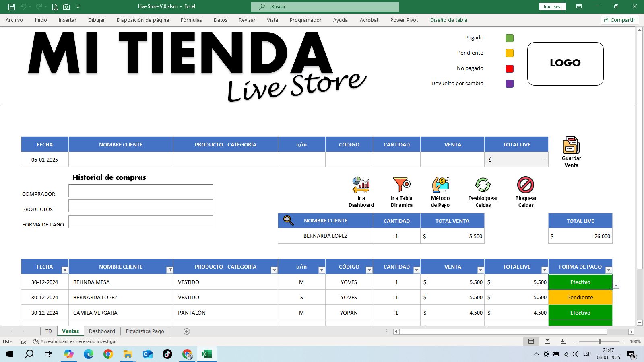The image size is (644, 362).
Task: Open TikTok from the taskbar
Action: [x=167, y=354]
